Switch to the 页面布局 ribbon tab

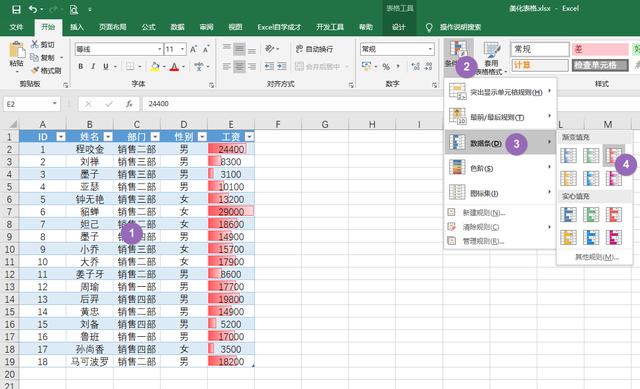click(x=113, y=27)
